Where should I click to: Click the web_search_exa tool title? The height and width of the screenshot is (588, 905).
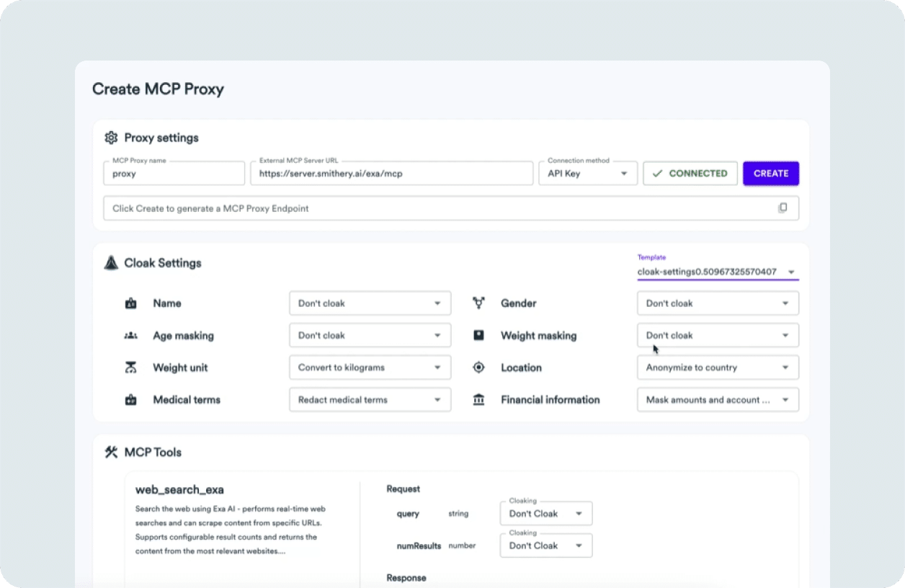click(x=179, y=490)
